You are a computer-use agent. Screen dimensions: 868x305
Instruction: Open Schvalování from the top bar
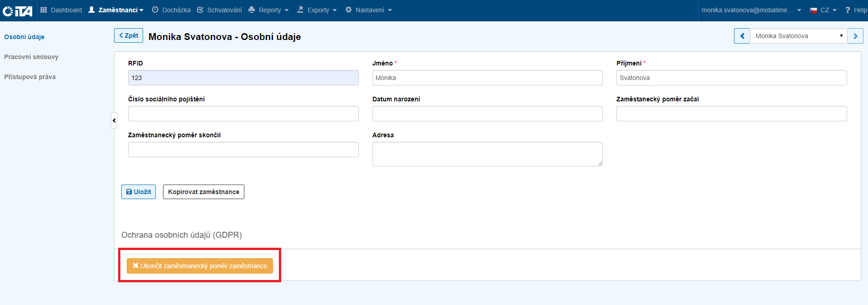(x=220, y=10)
